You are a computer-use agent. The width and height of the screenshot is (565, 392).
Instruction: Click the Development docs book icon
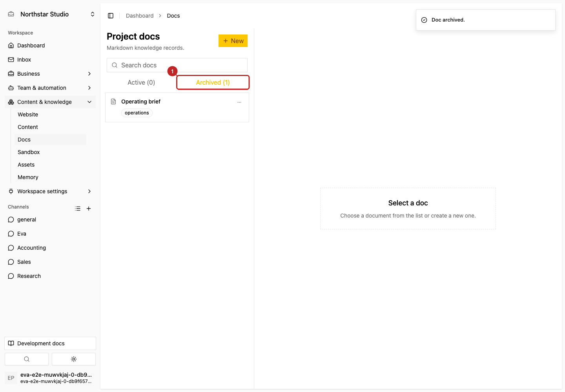[11, 343]
